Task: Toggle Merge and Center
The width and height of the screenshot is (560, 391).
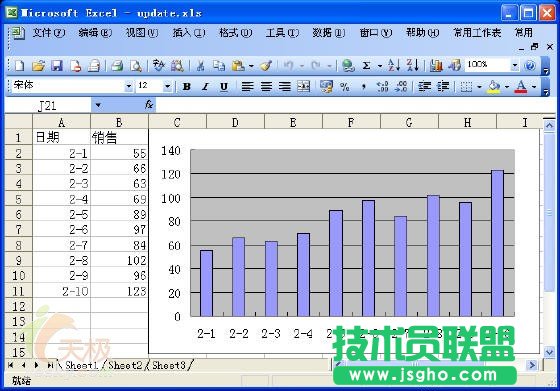Action: [303, 86]
